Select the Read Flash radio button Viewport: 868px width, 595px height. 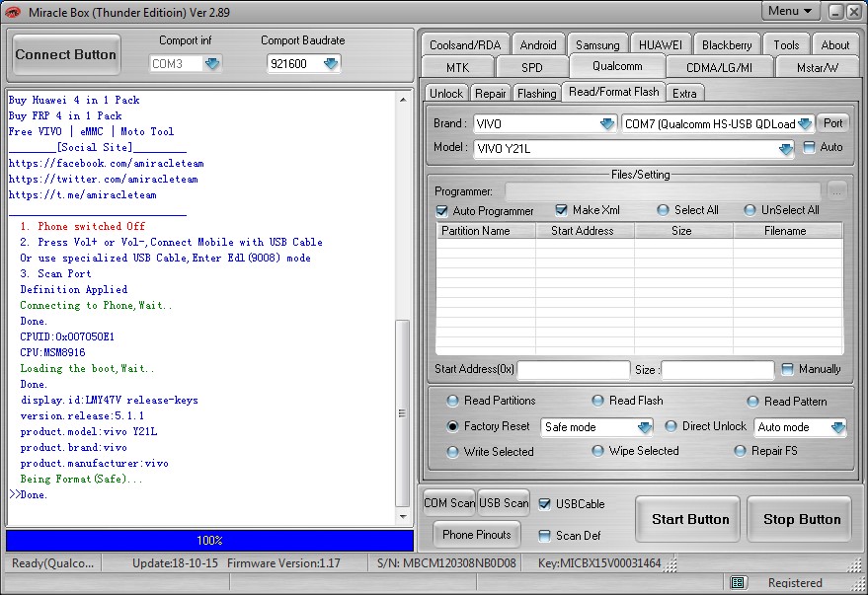(x=597, y=401)
